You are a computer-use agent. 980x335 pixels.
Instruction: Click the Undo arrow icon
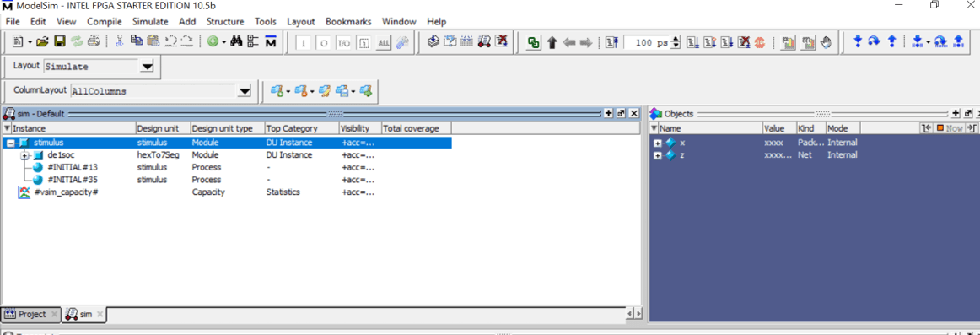(170, 42)
